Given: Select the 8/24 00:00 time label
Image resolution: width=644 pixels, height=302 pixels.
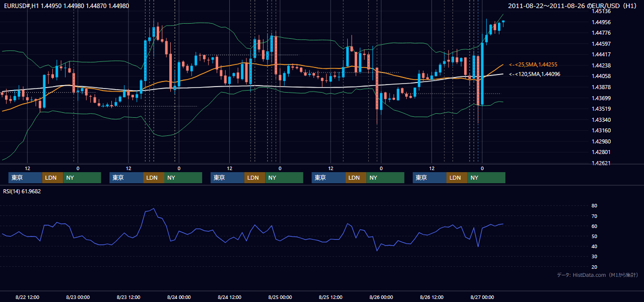Looking at the screenshot, I should point(179,297).
